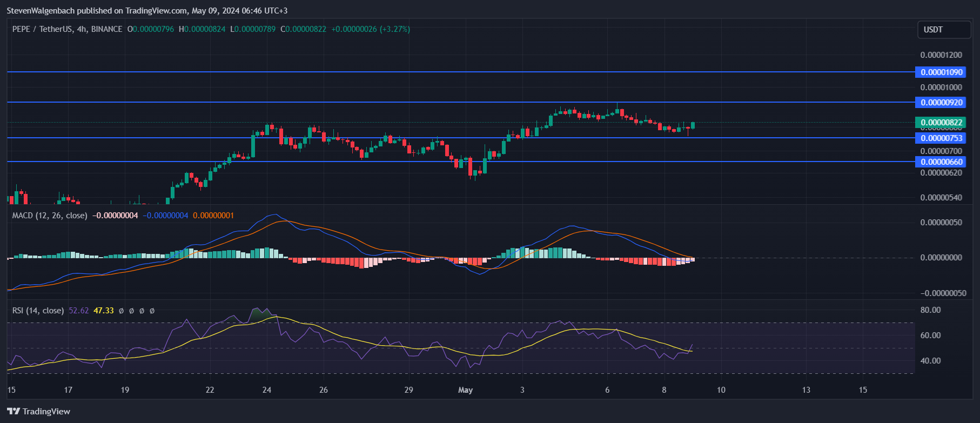Screen dimensions: 980x423
Task: Click date 10 on the time axis
Action: pos(721,390)
